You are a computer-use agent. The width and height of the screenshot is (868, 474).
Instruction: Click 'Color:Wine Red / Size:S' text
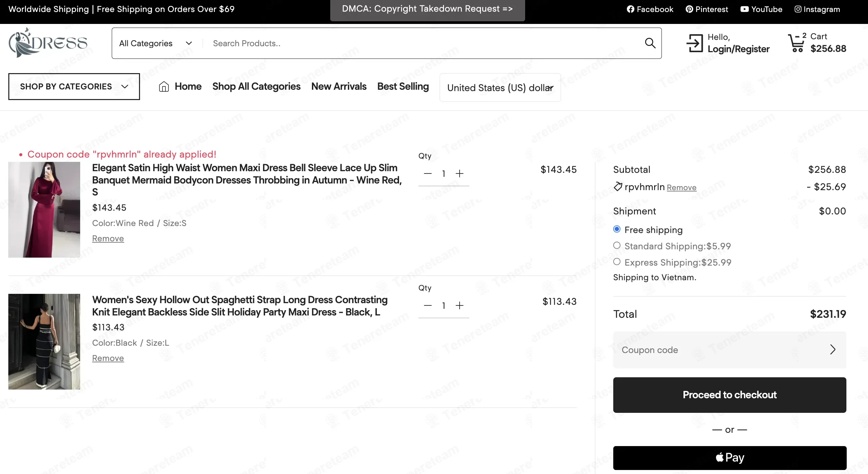click(x=139, y=223)
